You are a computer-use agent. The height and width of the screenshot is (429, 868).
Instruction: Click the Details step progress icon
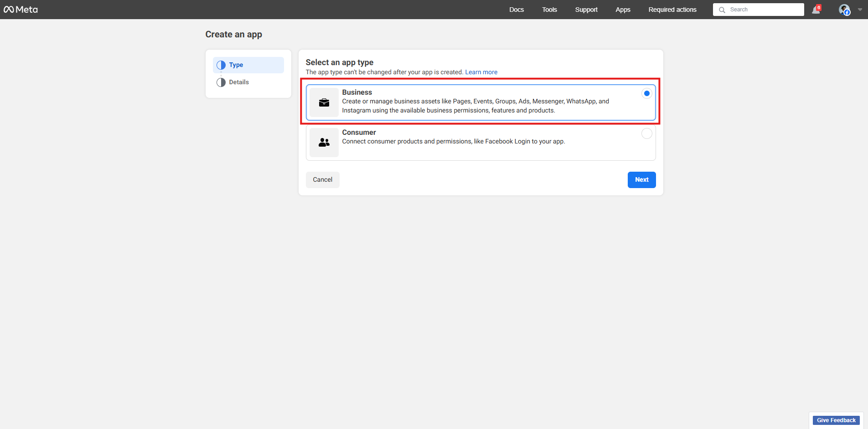(x=221, y=82)
